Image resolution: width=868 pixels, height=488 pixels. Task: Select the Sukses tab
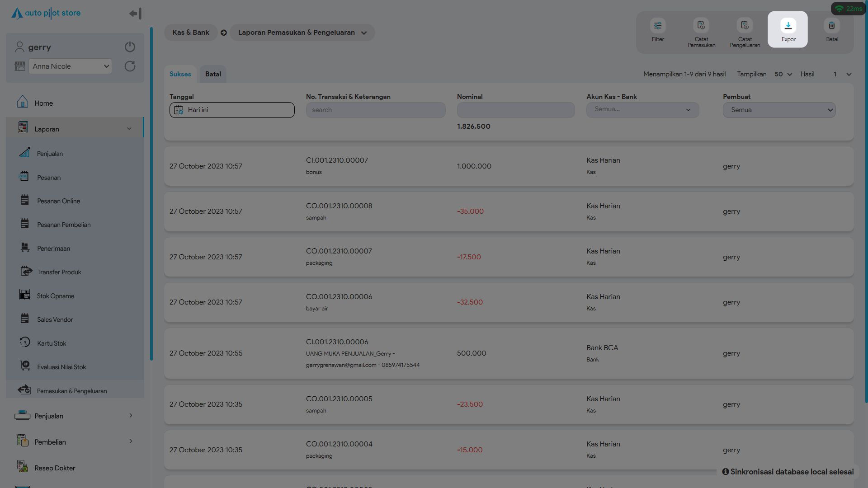[180, 74]
